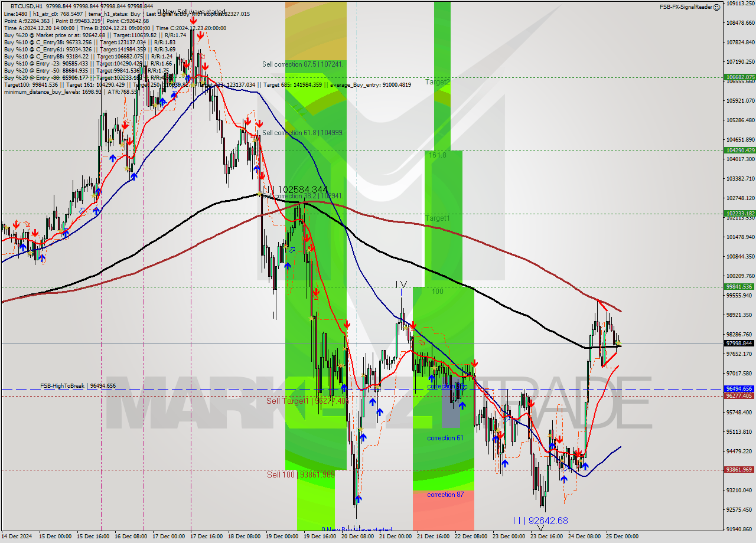Image resolution: width=756 pixels, height=543 pixels.
Task: Click the '20 Dec 08:00' time axis label
Action: tap(358, 537)
